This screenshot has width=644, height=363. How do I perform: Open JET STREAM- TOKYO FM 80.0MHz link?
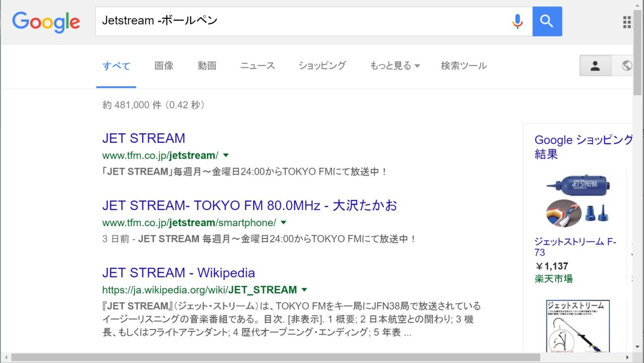tap(250, 205)
